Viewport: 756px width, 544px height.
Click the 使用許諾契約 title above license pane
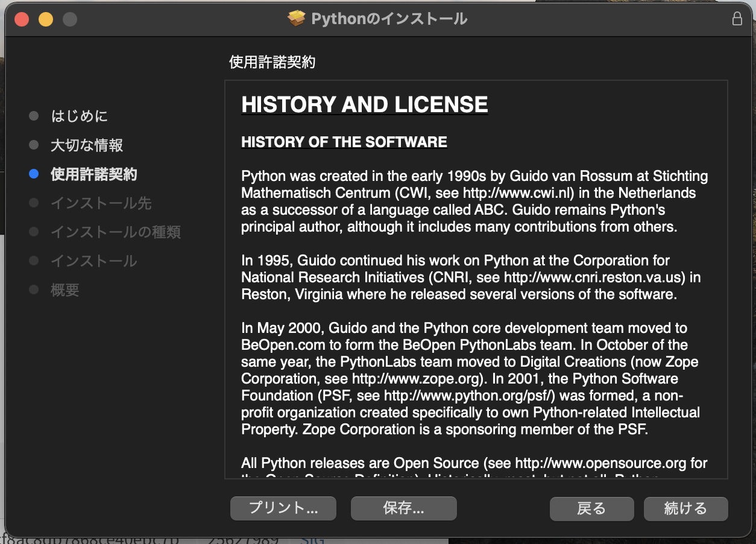272,62
